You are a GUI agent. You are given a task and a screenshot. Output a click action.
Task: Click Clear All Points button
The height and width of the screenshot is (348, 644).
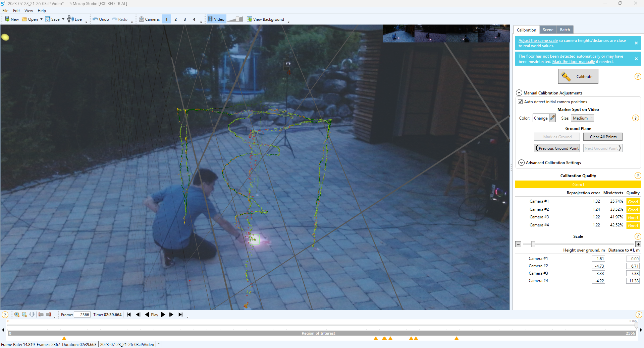tap(603, 137)
